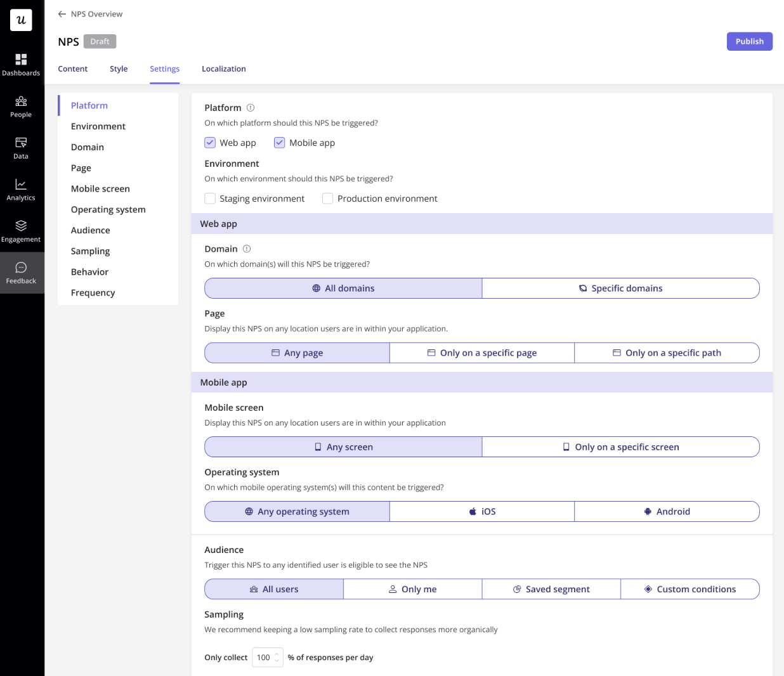784x676 pixels.
Task: Uncheck the Web app checkbox
Action: [x=210, y=143]
